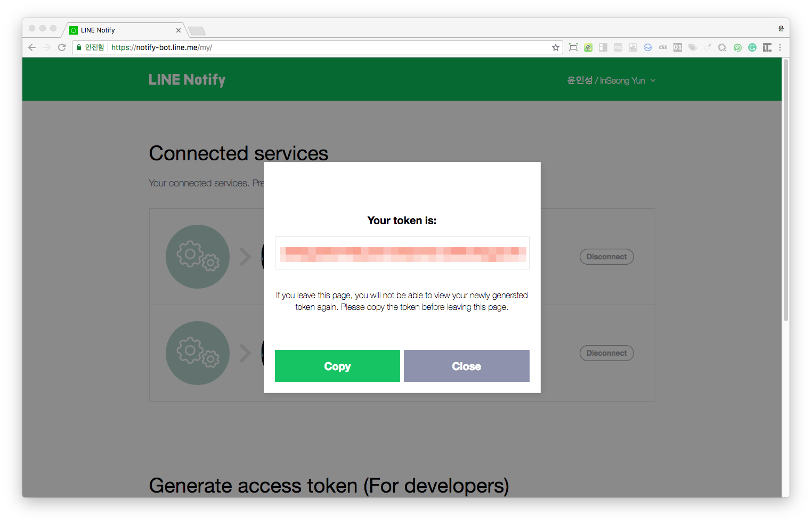Image resolution: width=812 pixels, height=524 pixels.
Task: Bookmark this page with the star icon
Action: (x=556, y=47)
